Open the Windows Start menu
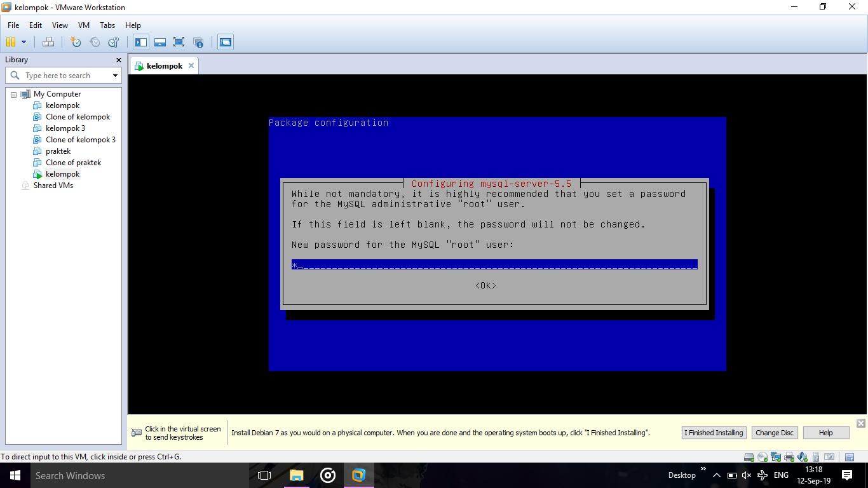The image size is (868, 488). click(x=15, y=475)
